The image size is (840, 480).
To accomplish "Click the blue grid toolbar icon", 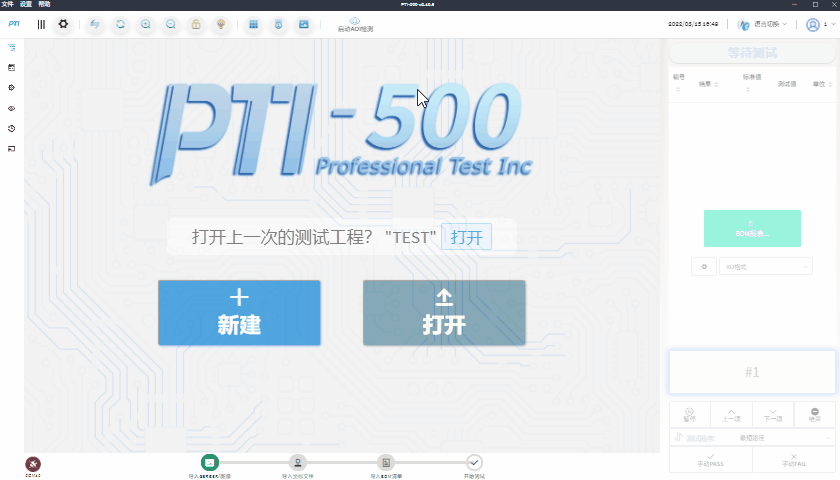I will pyautogui.click(x=253, y=25).
